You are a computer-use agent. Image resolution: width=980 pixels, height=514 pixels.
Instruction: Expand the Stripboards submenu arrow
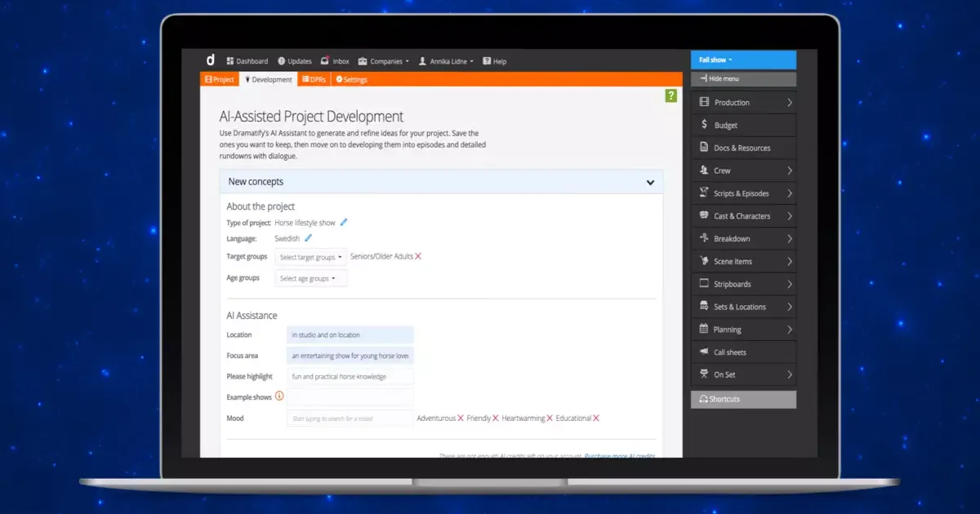click(x=790, y=284)
